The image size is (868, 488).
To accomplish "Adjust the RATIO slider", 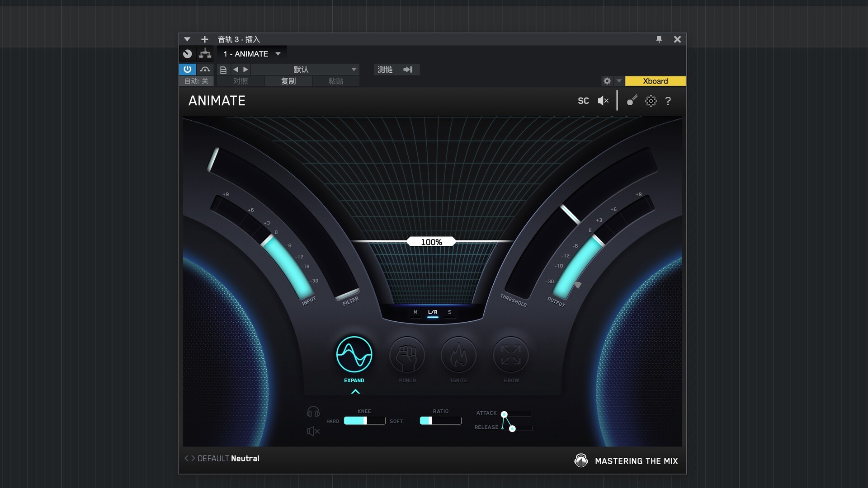I will point(440,421).
